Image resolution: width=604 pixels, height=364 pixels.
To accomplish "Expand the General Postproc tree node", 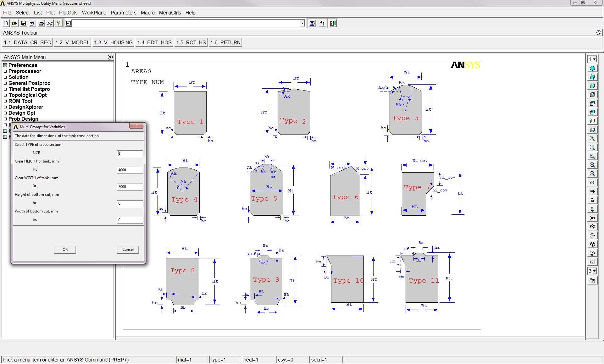I will click(x=5, y=83).
